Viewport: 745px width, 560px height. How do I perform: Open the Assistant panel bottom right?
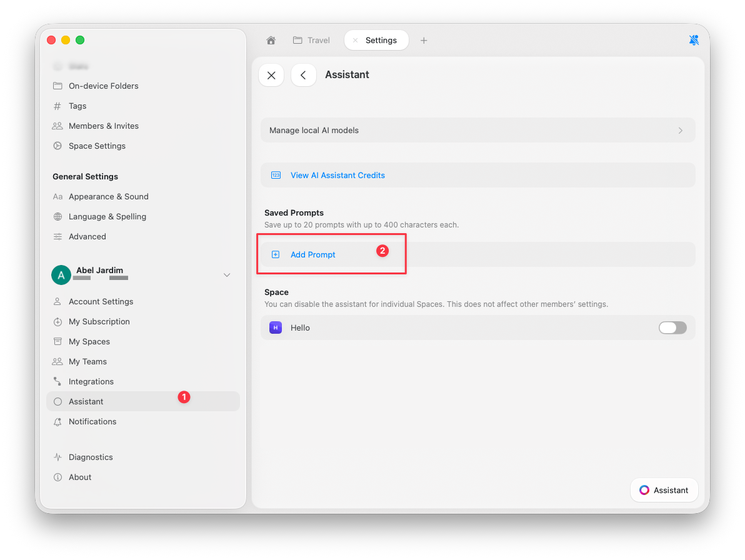(x=664, y=490)
